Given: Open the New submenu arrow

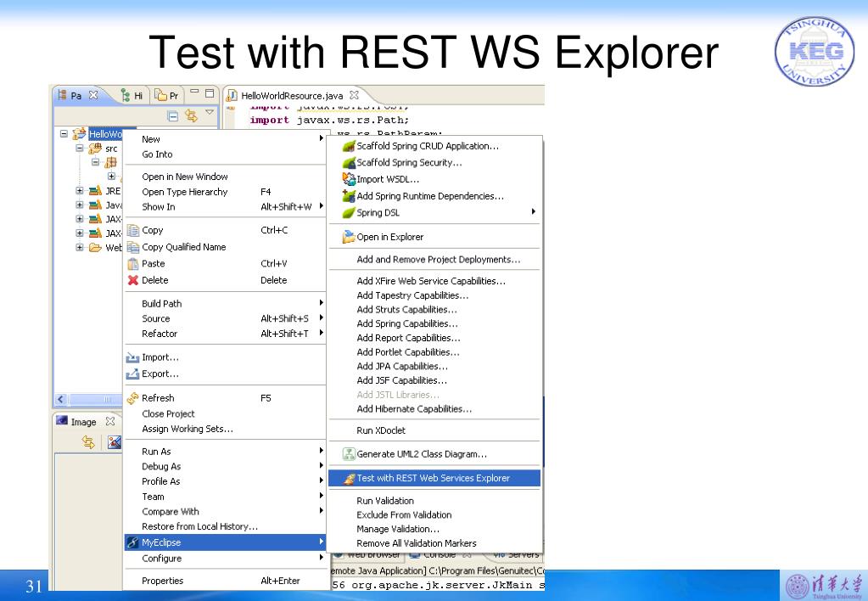Looking at the screenshot, I should (321, 138).
